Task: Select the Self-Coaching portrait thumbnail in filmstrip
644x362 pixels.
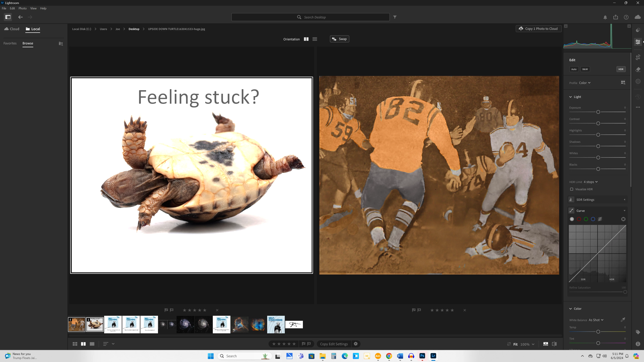Action: point(276,324)
